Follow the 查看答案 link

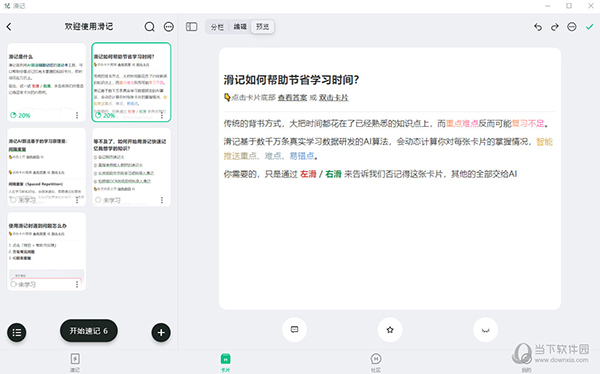(292, 98)
